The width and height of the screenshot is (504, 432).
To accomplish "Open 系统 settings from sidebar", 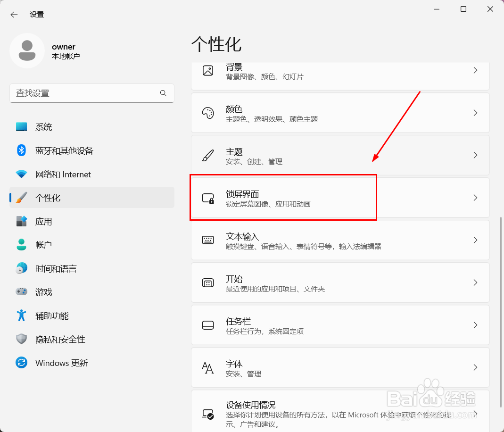I will point(43,126).
